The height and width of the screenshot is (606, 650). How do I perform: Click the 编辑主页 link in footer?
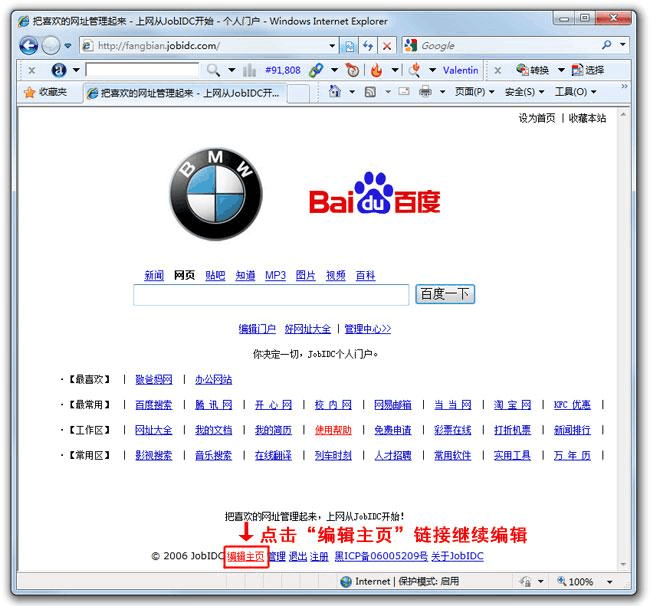(246, 556)
